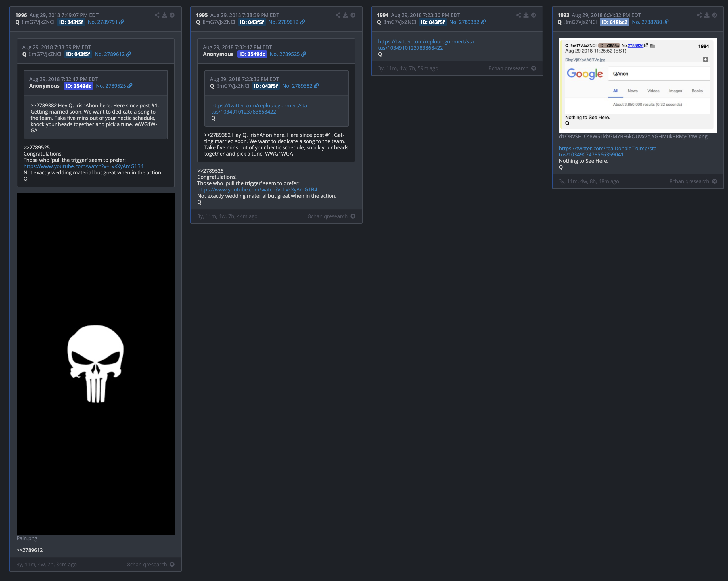Share post 1993 using its share icon
This screenshot has width=728, height=581.
pyautogui.click(x=699, y=15)
